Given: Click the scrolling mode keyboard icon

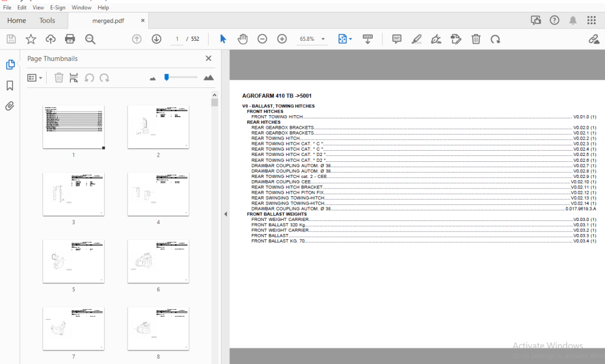Looking at the screenshot, I should click(x=367, y=39).
